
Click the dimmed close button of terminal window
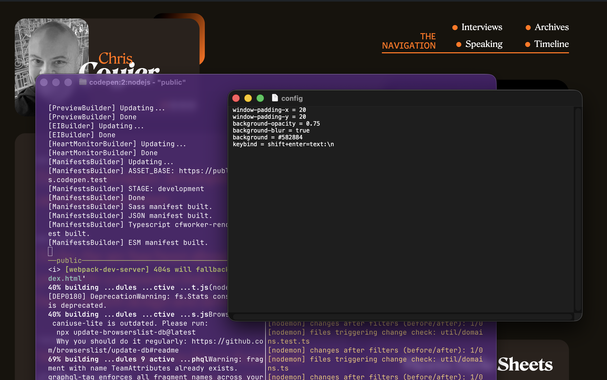point(44,82)
